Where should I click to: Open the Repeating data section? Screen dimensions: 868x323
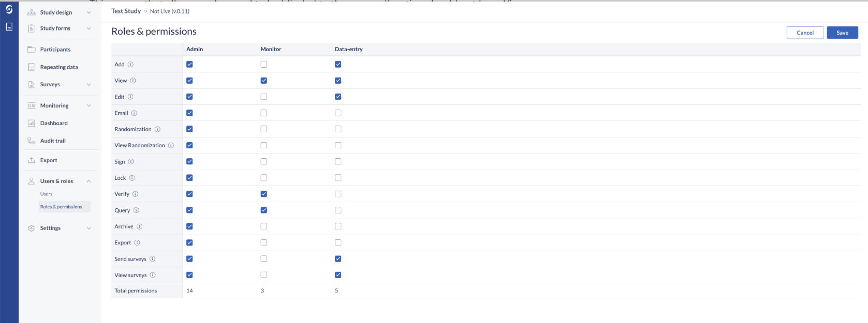click(x=59, y=67)
